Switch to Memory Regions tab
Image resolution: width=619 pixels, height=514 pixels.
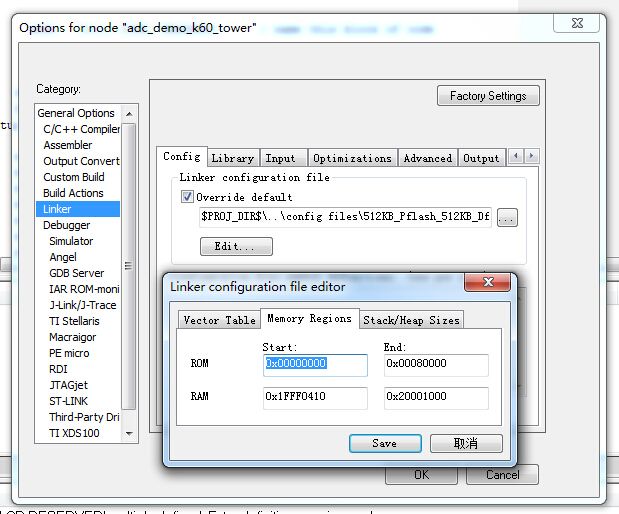coord(310,318)
